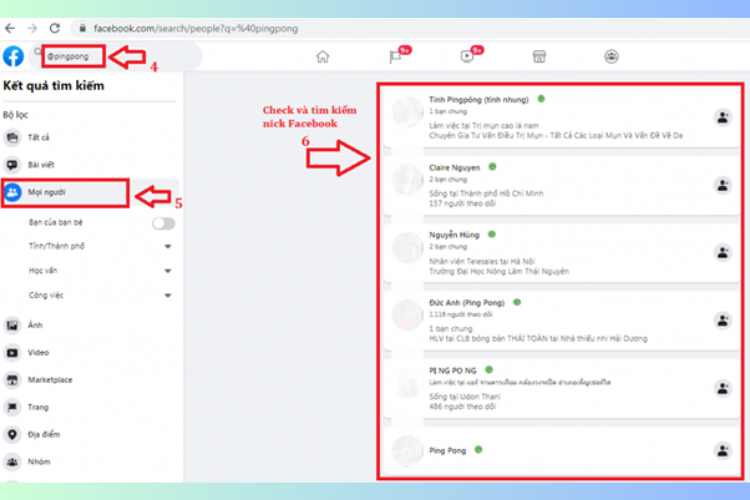This screenshot has height=500, width=750.
Task: Click Đức Anh profile picture
Action: (407, 315)
